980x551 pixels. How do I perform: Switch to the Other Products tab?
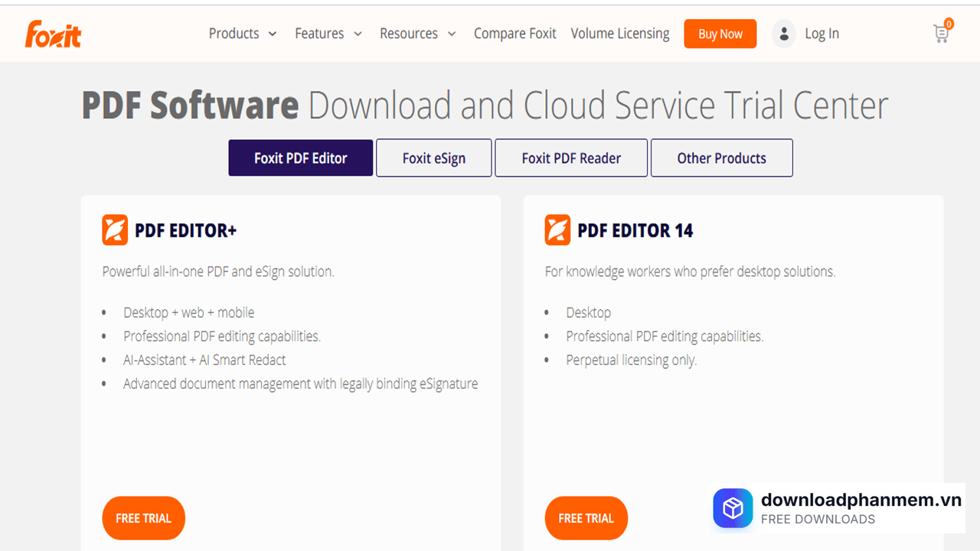721,158
